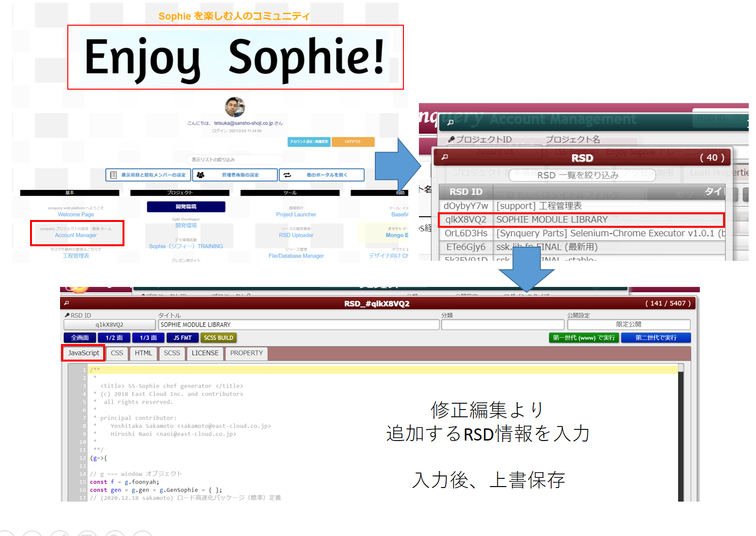The image size is (756, 536).
Task: Click the RSD 一覧を絞り込み filter field
Action: point(582,175)
